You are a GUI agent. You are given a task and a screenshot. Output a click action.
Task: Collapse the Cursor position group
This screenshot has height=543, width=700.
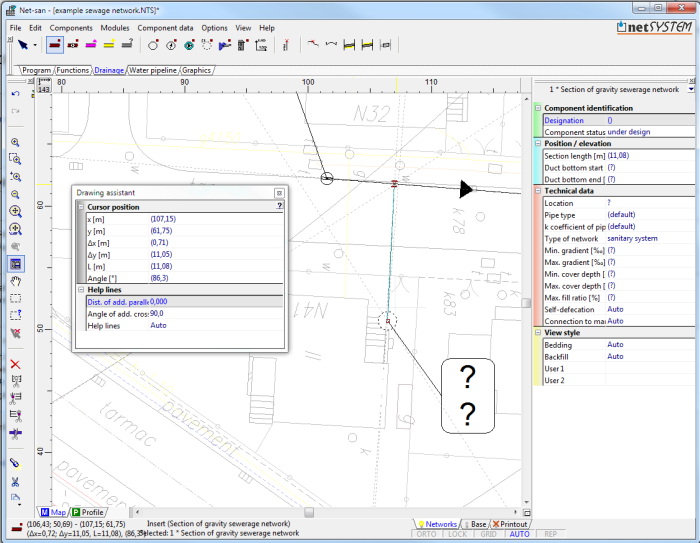tap(81, 207)
